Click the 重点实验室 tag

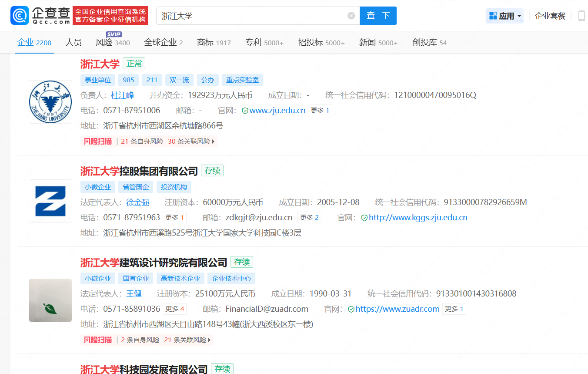pyautogui.click(x=243, y=80)
